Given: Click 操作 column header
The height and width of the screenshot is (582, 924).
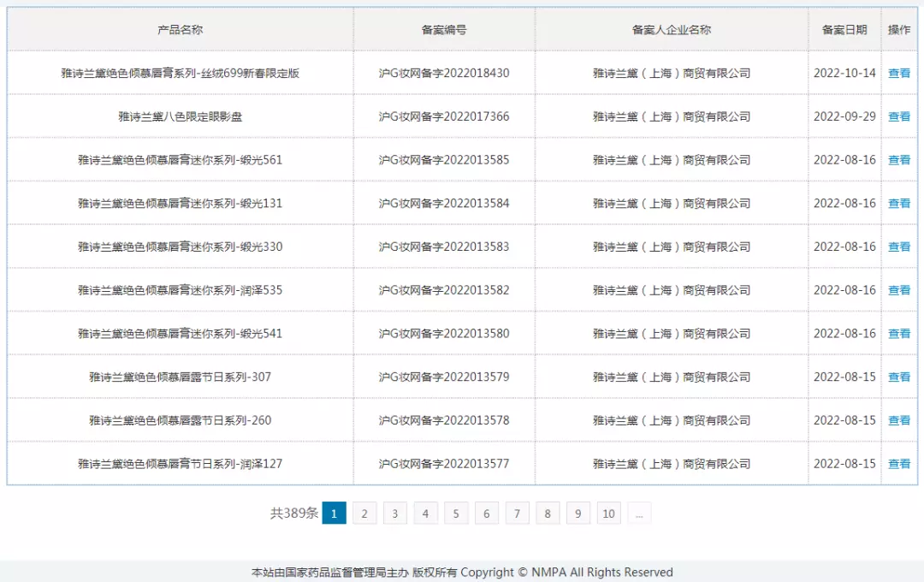Looking at the screenshot, I should [899, 29].
